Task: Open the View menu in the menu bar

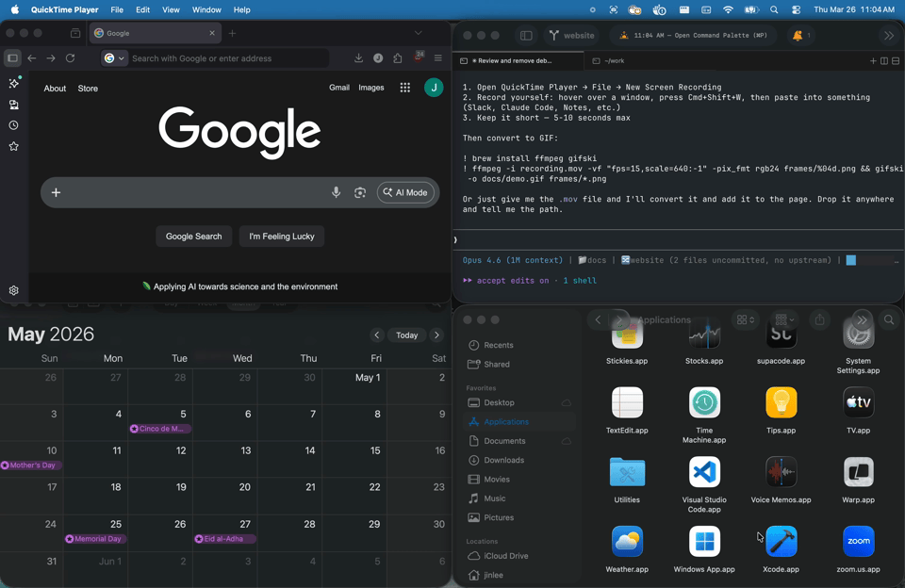Action: (x=171, y=9)
